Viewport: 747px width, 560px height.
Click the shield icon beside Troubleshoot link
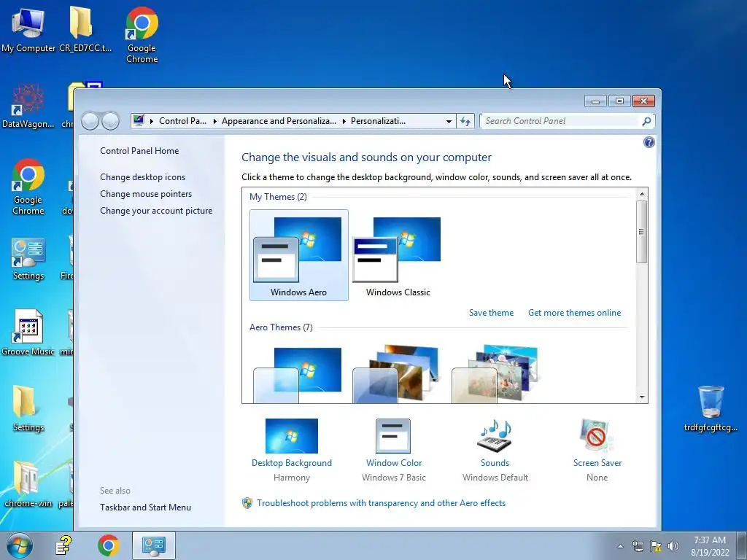[247, 503]
